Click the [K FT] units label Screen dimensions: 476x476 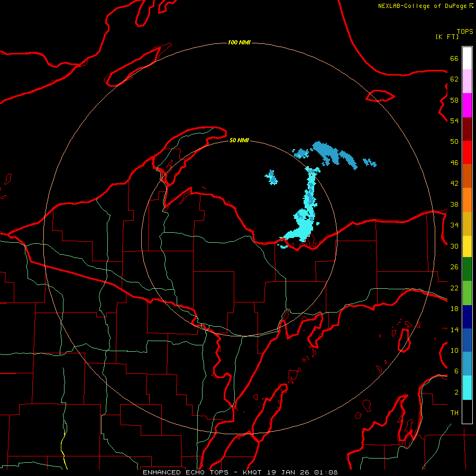point(447,36)
